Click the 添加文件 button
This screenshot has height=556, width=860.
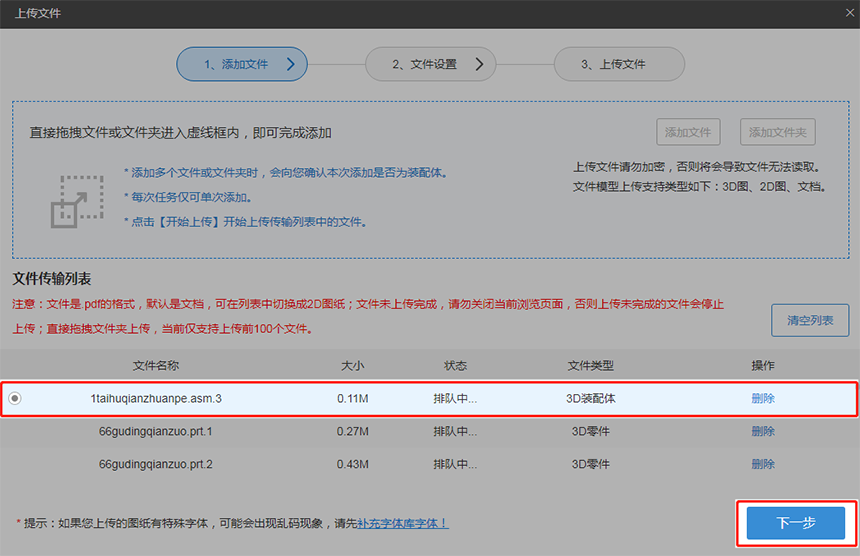688,132
